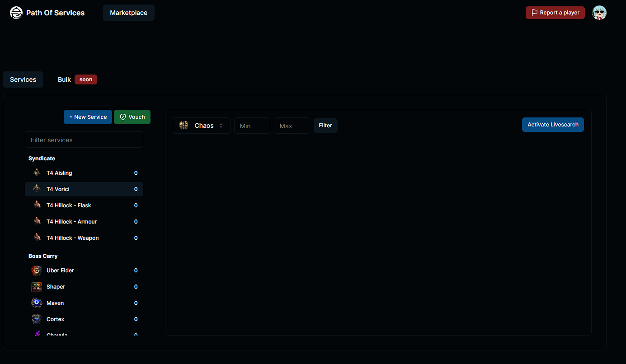Focus the Filter services search field
This screenshot has width=626, height=364.
point(84,140)
